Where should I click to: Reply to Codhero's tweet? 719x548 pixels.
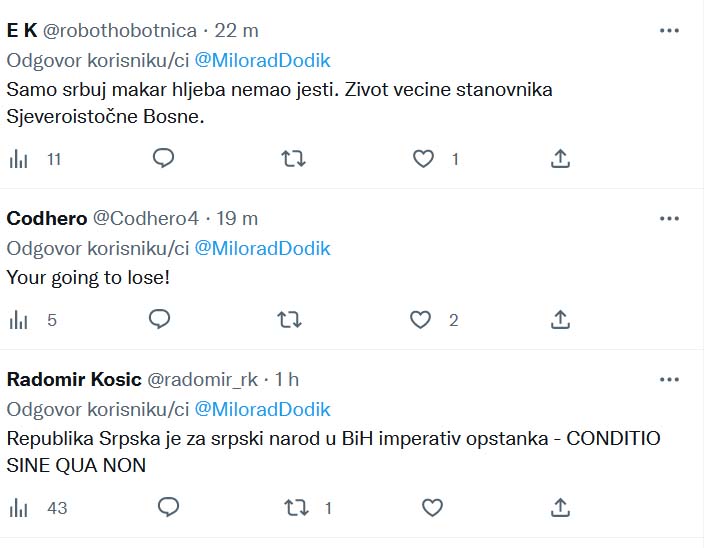coord(160,319)
